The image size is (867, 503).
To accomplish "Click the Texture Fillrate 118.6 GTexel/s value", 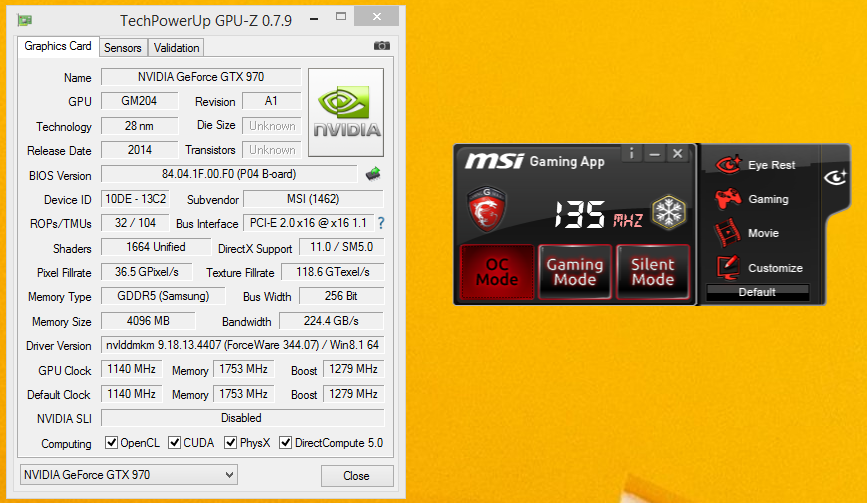I will [332, 272].
